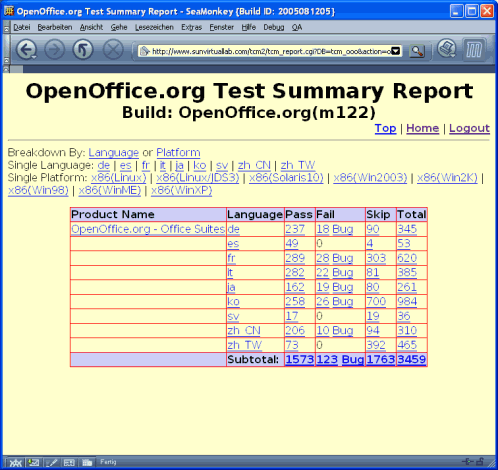This screenshot has height=470, width=498.
Task: Click the security lock icon in status bar
Action: 480,462
